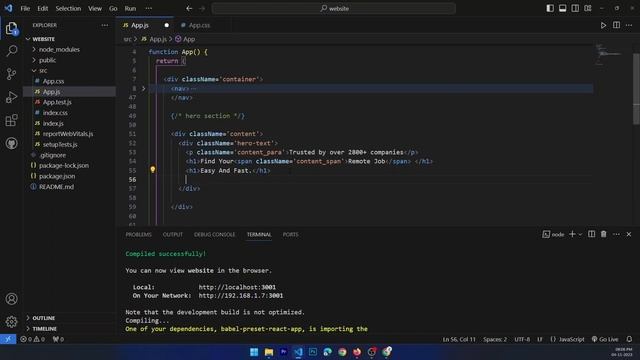
Task: Click the Run Code play button
Action: (x=603, y=25)
